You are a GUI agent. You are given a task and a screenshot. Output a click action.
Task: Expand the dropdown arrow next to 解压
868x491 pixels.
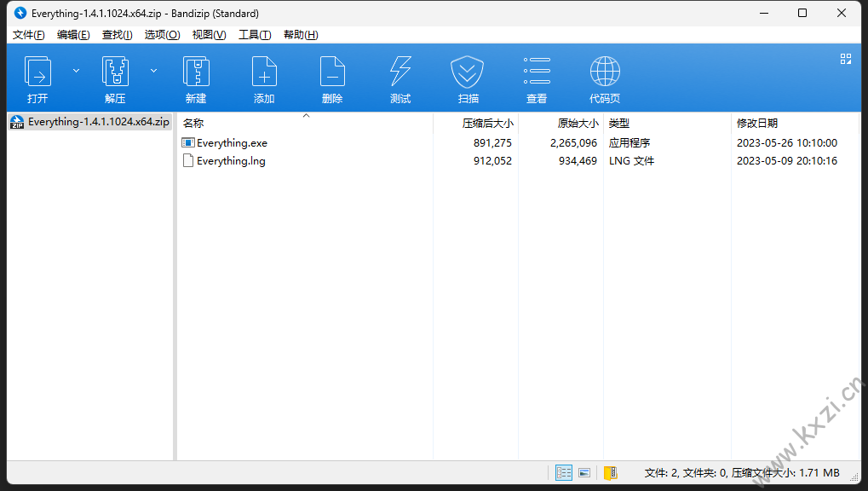154,71
